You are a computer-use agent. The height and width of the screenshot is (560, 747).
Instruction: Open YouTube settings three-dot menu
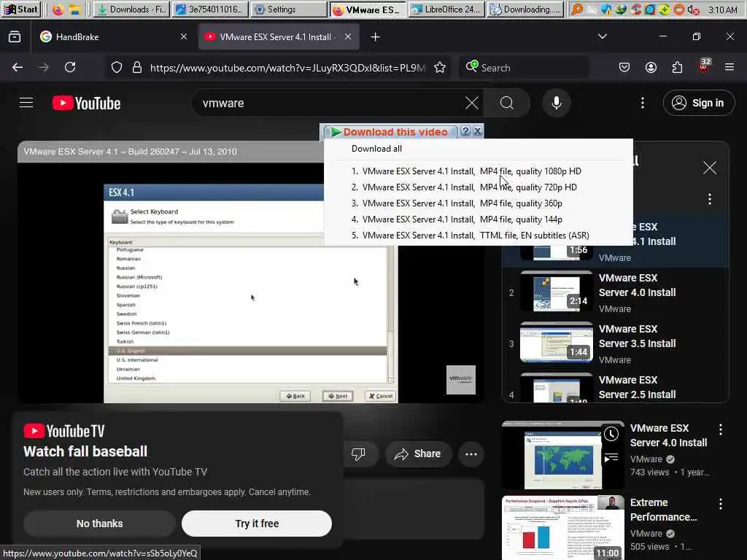click(643, 103)
